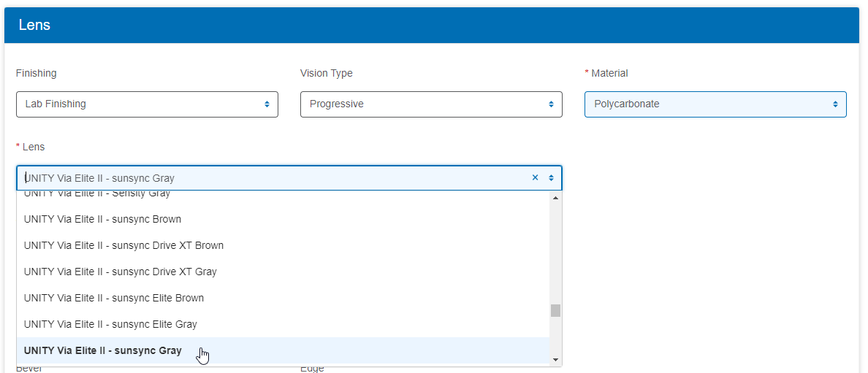Click the lens list scrollbar thumb
Image resolution: width=868 pixels, height=373 pixels.
(555, 311)
